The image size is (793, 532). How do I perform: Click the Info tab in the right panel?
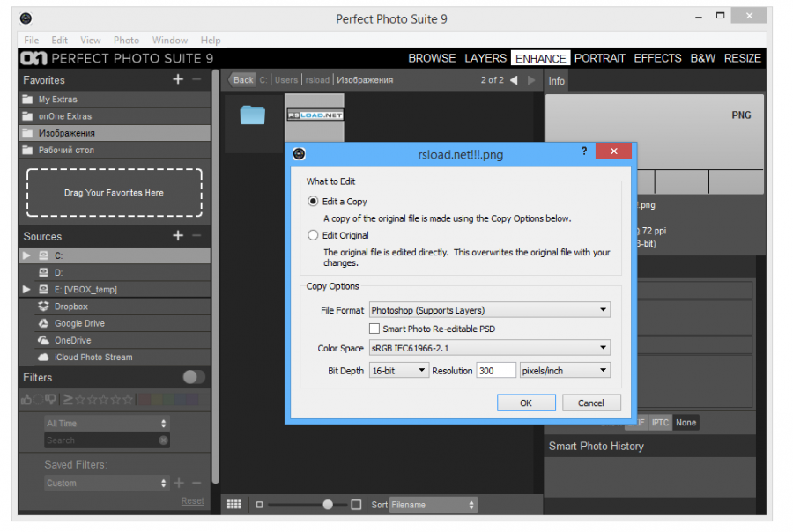pos(556,81)
